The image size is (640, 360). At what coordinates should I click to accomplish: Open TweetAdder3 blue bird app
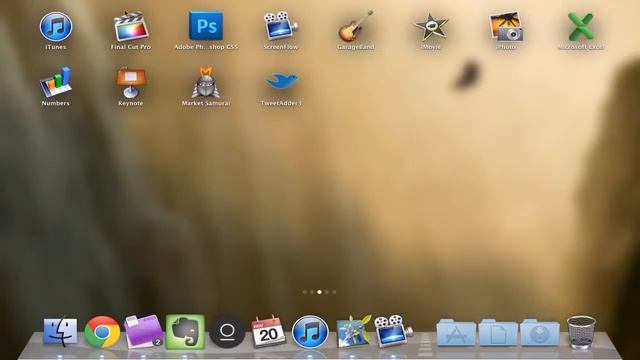point(281,81)
